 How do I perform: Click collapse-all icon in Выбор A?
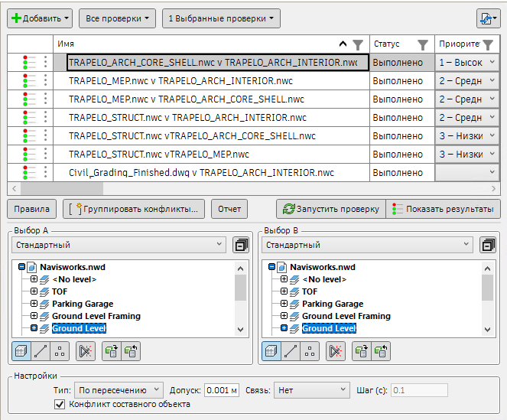pos(241,245)
